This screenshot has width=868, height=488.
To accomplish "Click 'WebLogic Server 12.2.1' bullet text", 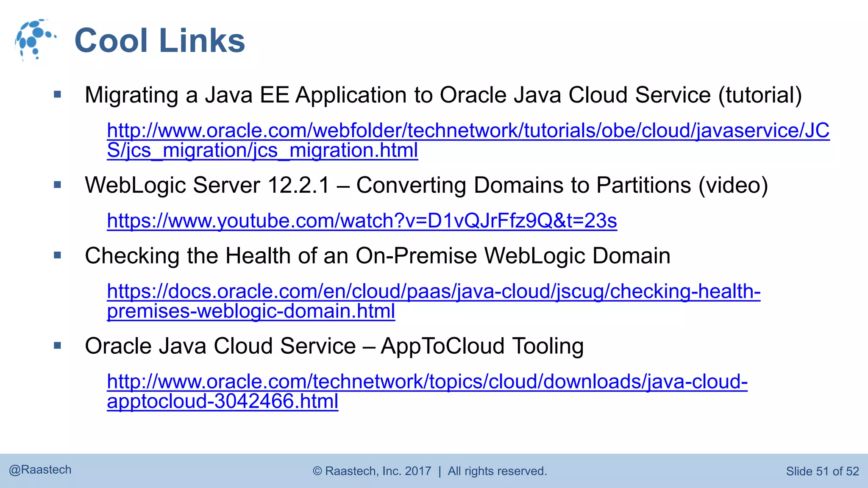I will 426,185.
